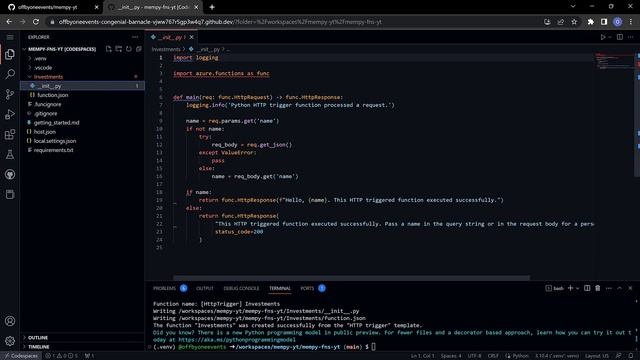Close the bottom panel
640x360 pixels.
pyautogui.click(x=630, y=288)
